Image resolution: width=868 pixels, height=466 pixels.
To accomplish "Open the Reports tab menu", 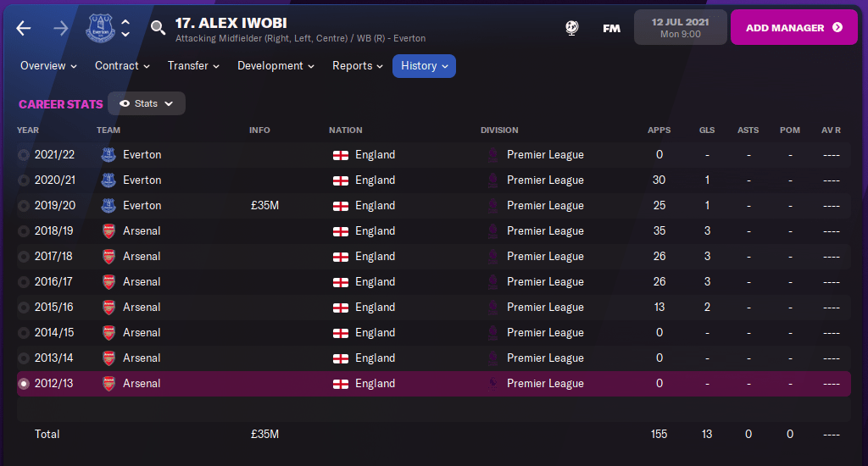I will click(357, 66).
